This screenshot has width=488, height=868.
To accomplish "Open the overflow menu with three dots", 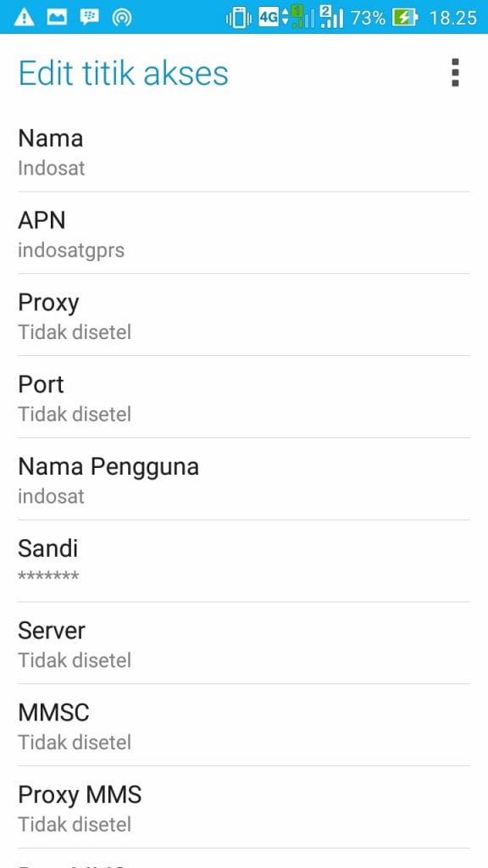I will [x=455, y=73].
